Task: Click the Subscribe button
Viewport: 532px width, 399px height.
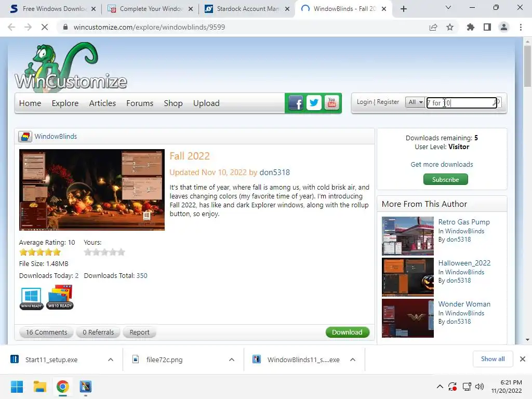Action: (x=445, y=179)
